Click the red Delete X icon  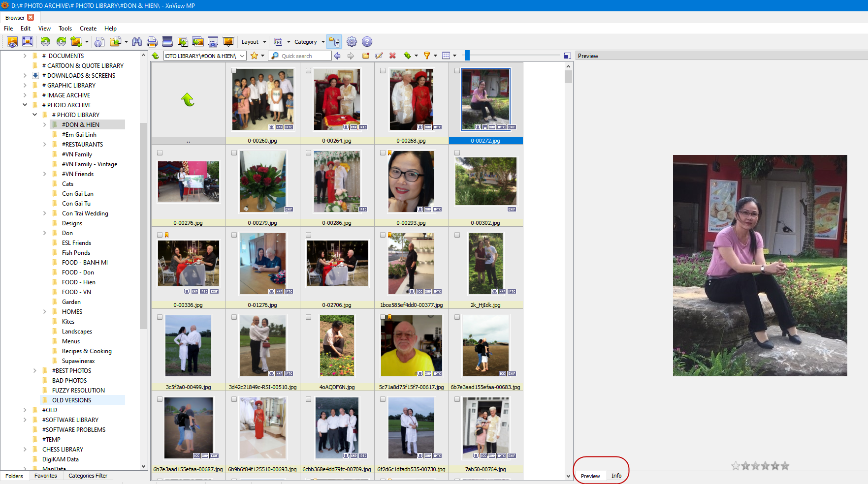click(x=392, y=56)
